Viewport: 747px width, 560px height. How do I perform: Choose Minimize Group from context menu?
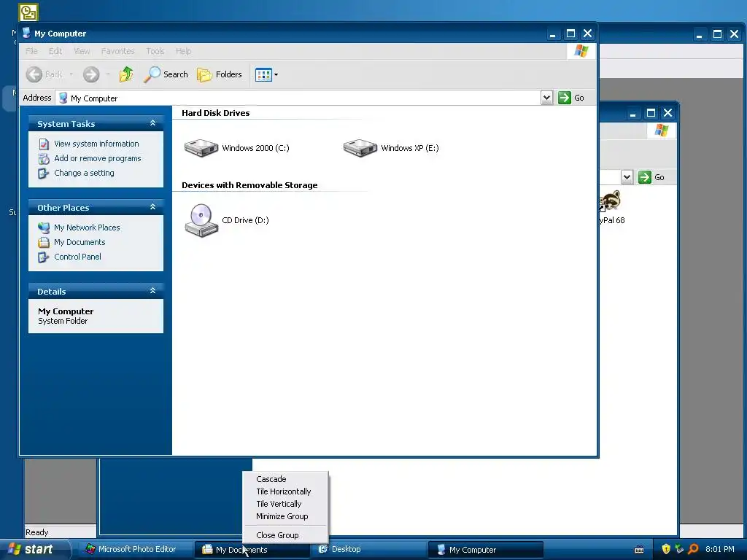click(x=282, y=516)
